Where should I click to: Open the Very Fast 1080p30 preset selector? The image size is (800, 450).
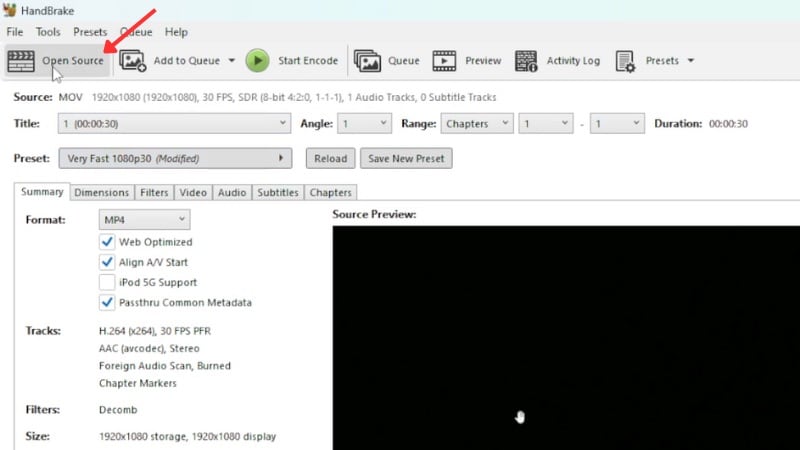click(x=175, y=158)
